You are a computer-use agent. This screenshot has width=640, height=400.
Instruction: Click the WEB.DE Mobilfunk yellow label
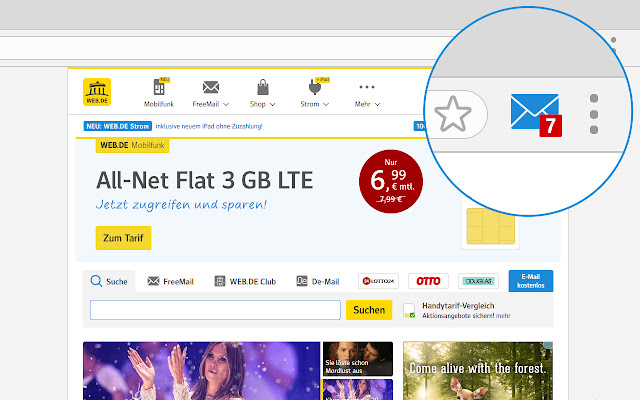pyautogui.click(x=132, y=145)
